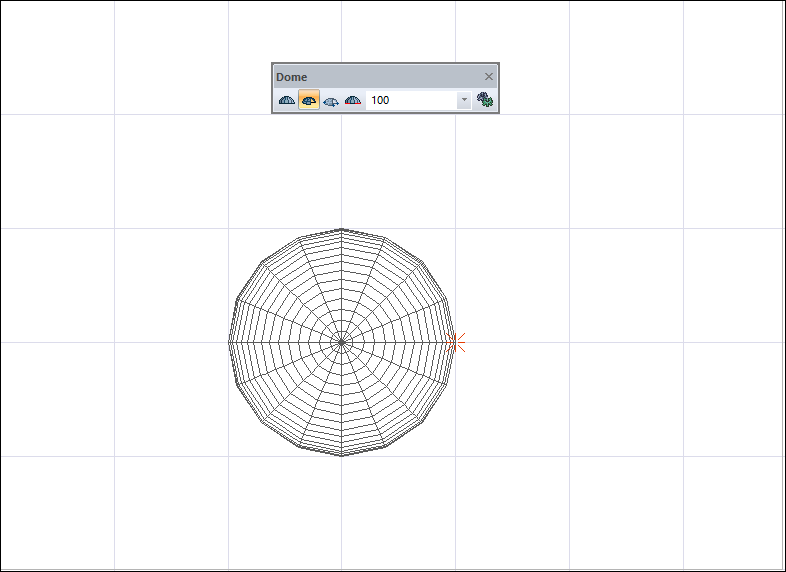
Task: Click the vertical spoke midway above dome center
Action: tap(342, 285)
